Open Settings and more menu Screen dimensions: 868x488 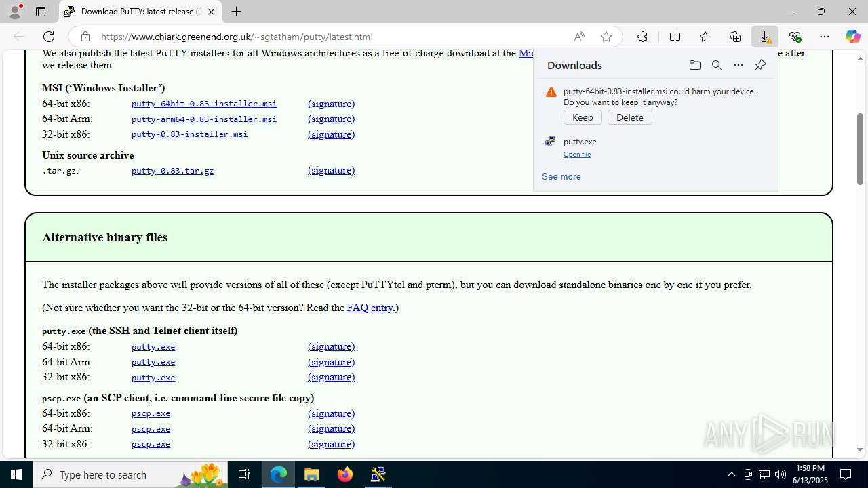click(x=825, y=37)
